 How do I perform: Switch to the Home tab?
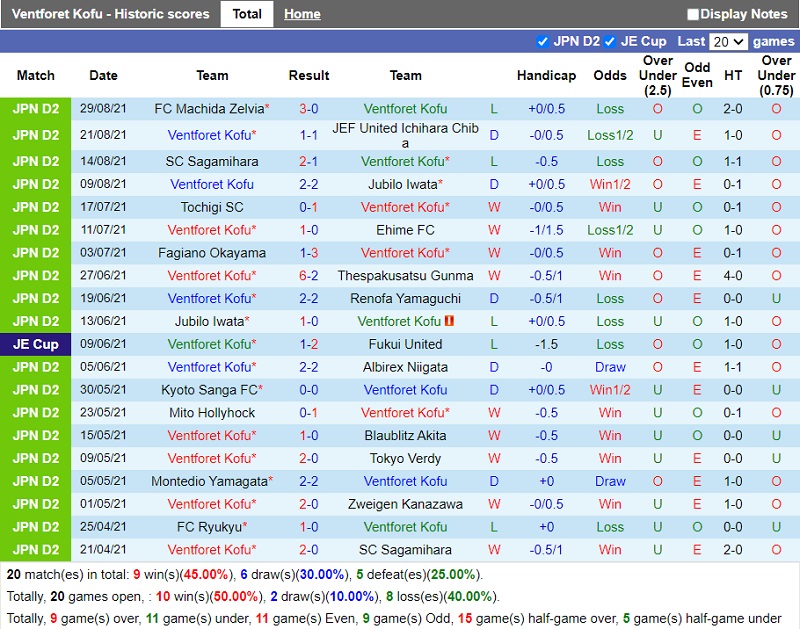(302, 14)
